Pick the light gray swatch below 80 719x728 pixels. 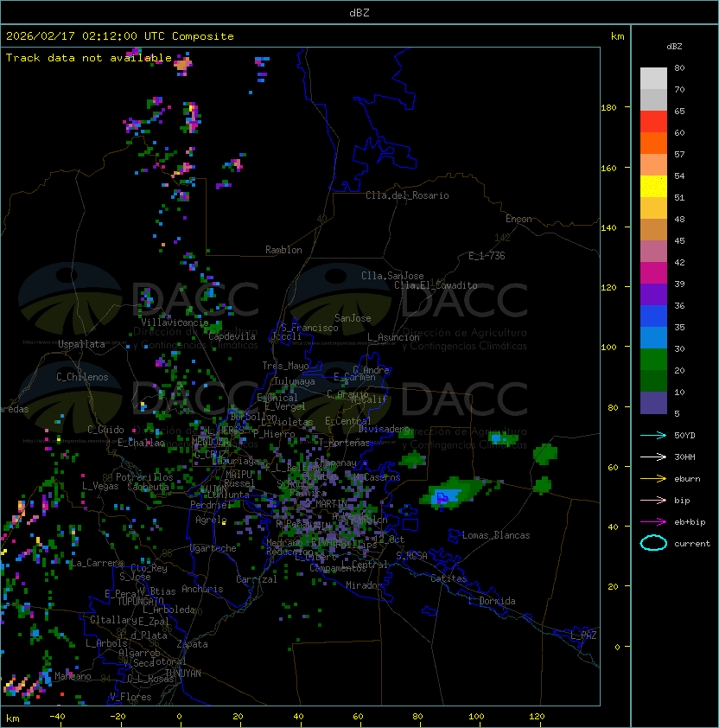[x=653, y=79]
